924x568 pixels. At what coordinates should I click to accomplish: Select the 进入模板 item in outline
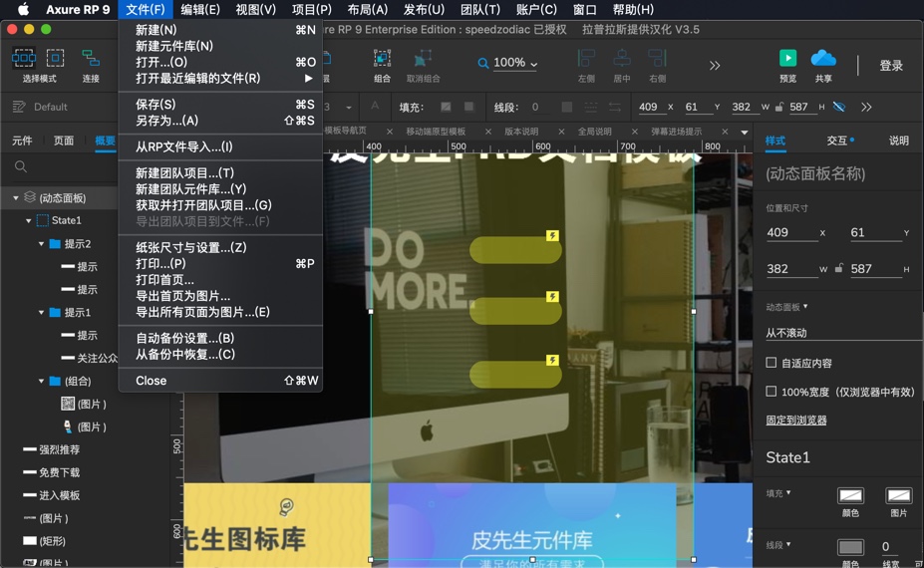59,495
